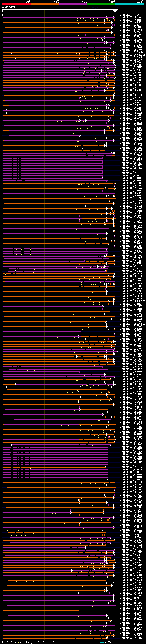Click the white query length bar ending at 547
The image size is (146, 644).
(60, 10)
